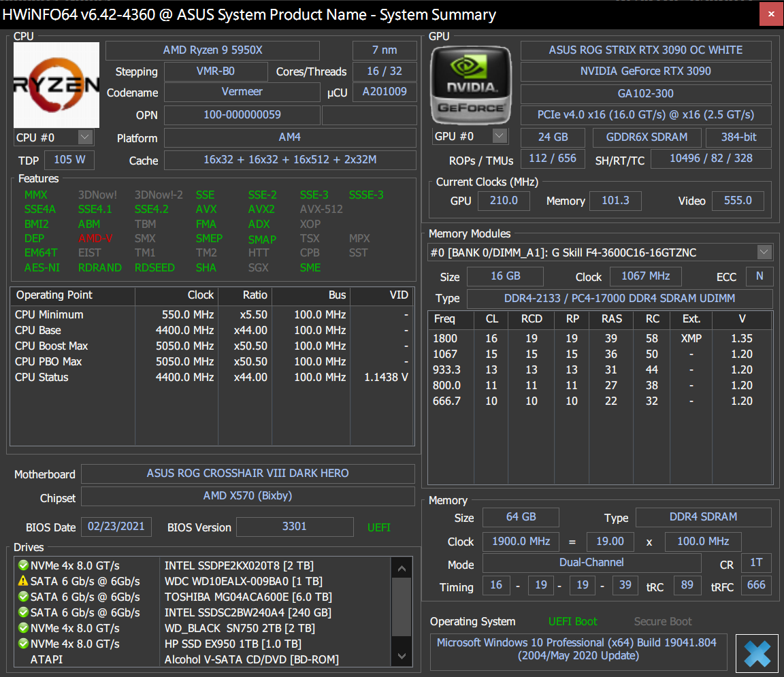Click the AMD-V feature shown in red
This screenshot has height=677, width=784.
[95, 239]
